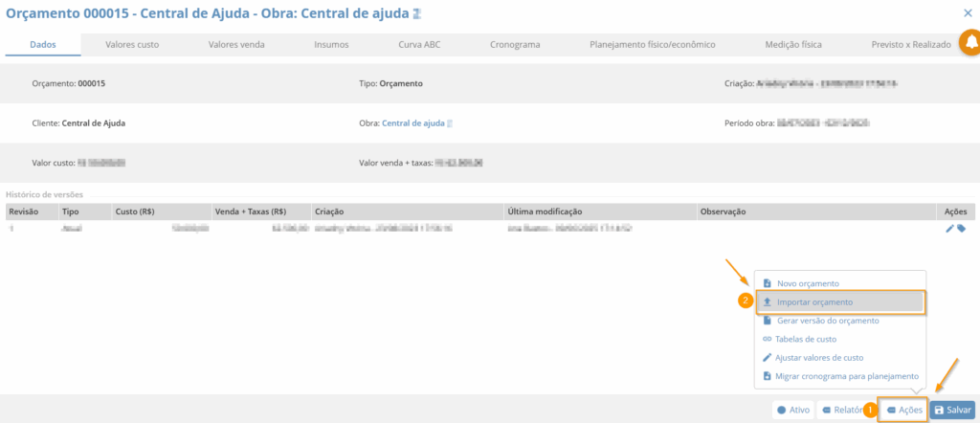Go to the Cronograma tab

[x=515, y=44]
